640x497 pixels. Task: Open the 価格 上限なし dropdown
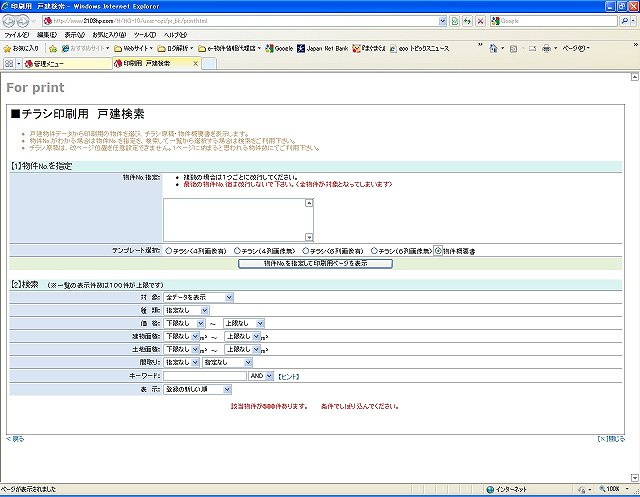244,324
